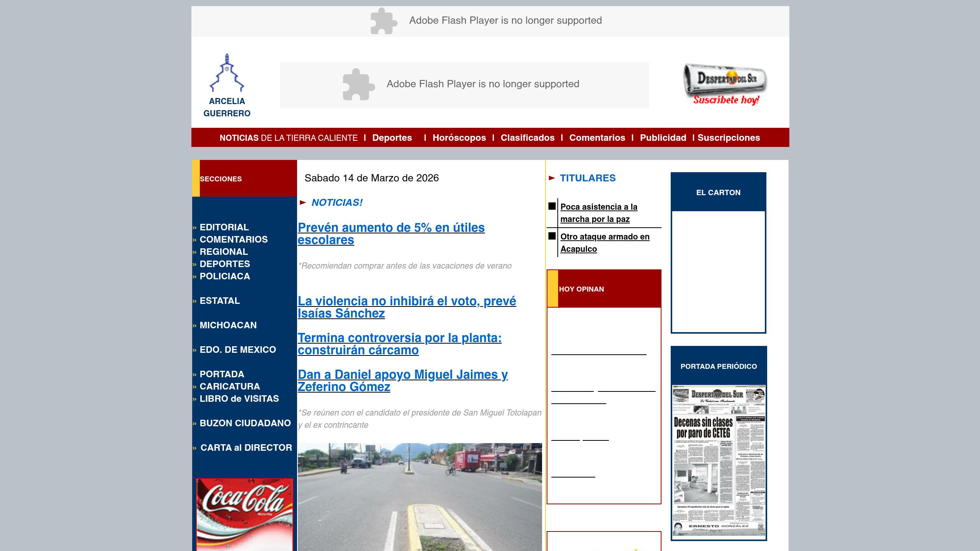Viewport: 980px width, 551px height.
Task: Open BUZON CIUDADANO section in sidebar
Action: pos(245,423)
